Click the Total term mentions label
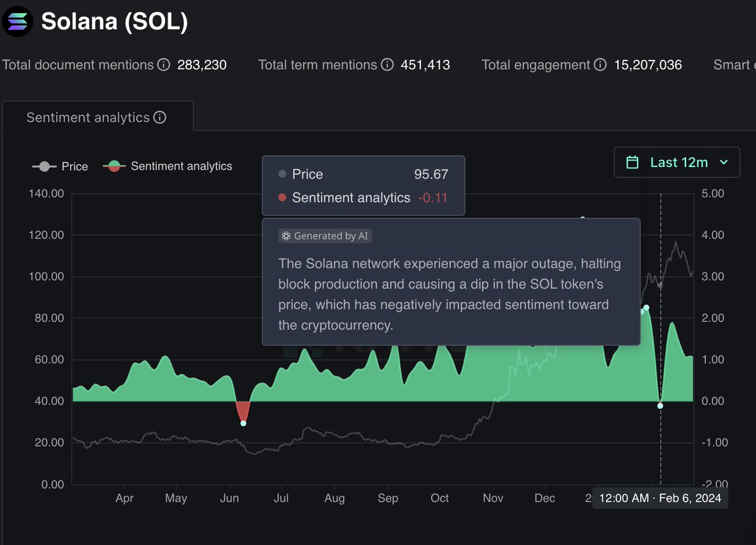The image size is (756, 545). pos(318,65)
